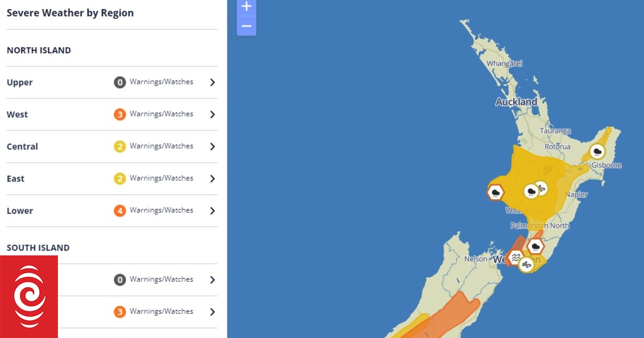Screen dimensions: 644x338
Task: Click the 0 badge beside the first South Island region
Action: pyautogui.click(x=119, y=280)
